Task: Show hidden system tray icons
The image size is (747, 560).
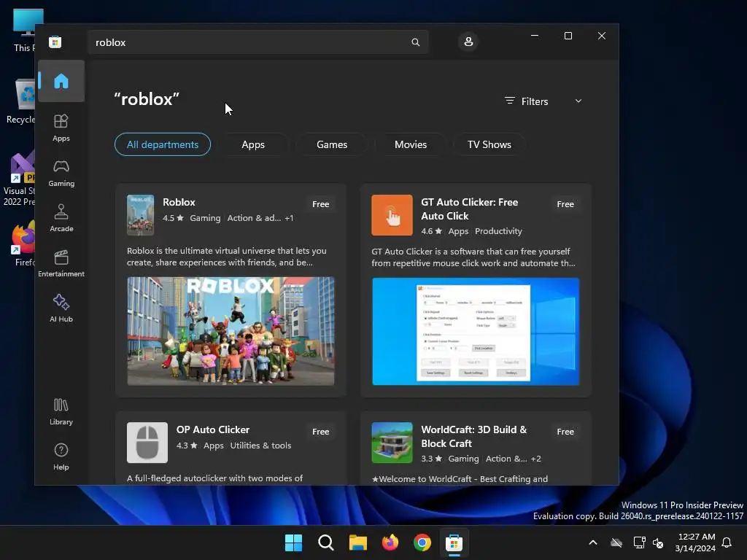Action: pos(593,542)
